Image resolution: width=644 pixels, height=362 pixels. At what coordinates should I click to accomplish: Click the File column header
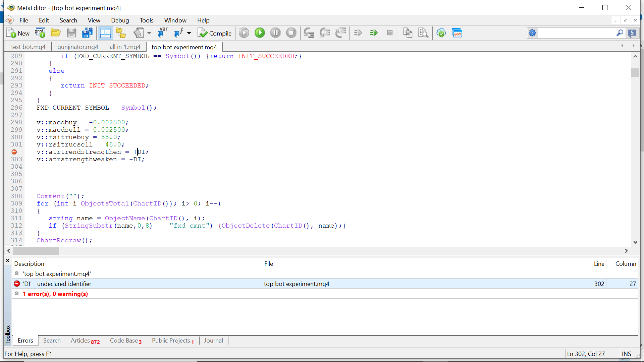[418, 264]
